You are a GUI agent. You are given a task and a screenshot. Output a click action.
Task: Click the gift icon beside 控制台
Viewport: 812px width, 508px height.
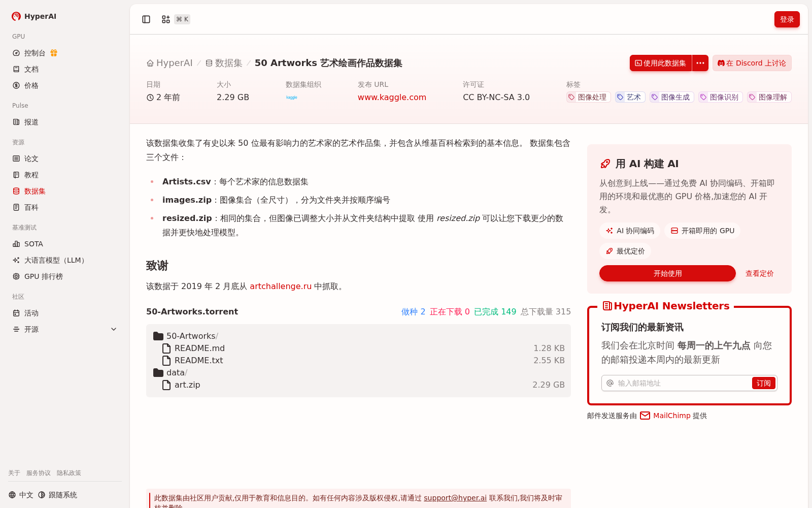coord(54,53)
